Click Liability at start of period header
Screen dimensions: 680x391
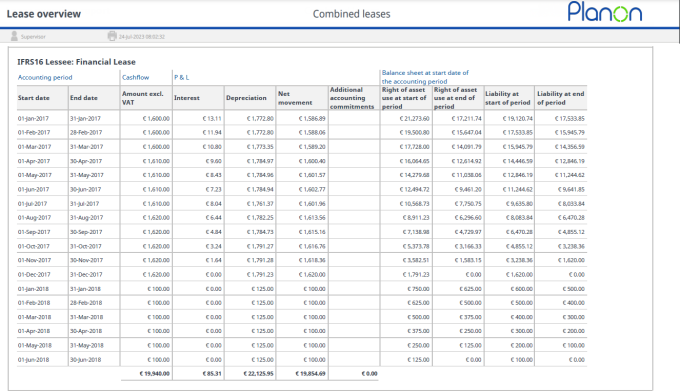coord(508,98)
